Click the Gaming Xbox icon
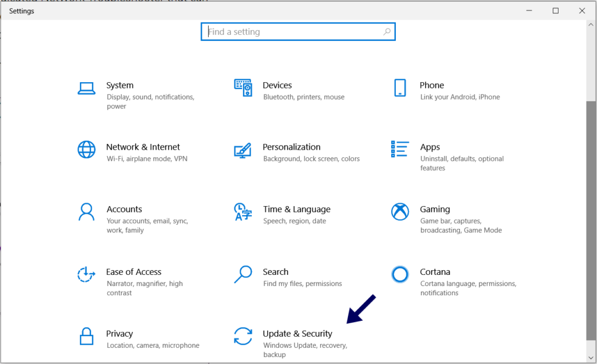597x364 pixels. point(400,211)
